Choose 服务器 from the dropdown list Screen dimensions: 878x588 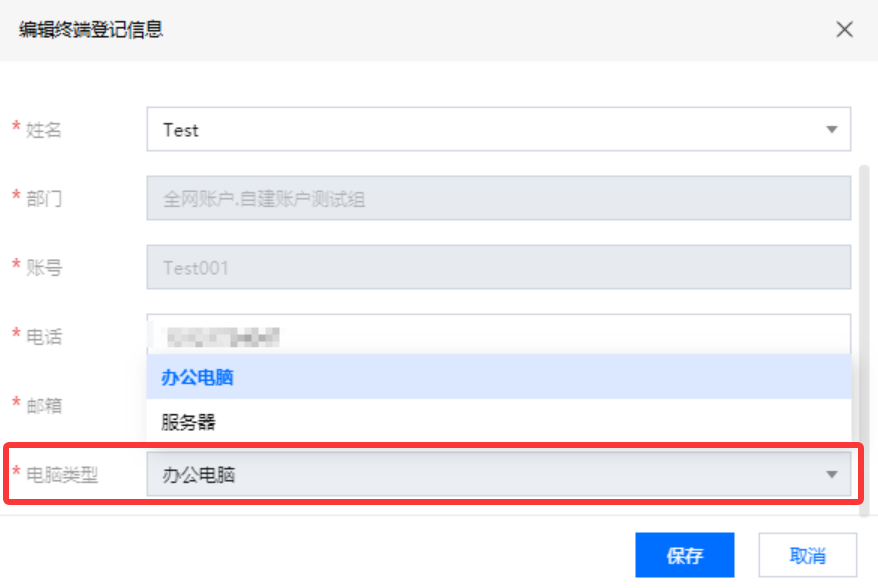coord(498,422)
